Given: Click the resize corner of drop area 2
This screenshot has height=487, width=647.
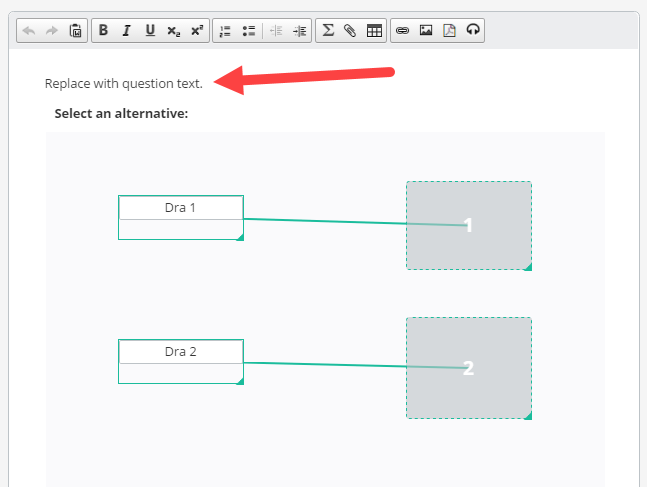Looking at the screenshot, I should click(x=528, y=416).
